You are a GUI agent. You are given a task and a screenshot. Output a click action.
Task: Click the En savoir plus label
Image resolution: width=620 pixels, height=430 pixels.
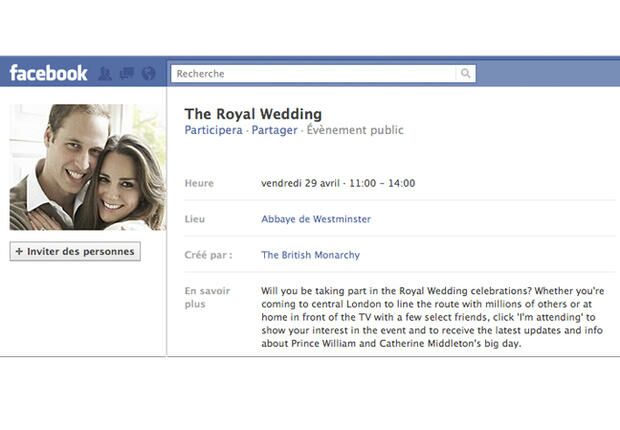[207, 297]
